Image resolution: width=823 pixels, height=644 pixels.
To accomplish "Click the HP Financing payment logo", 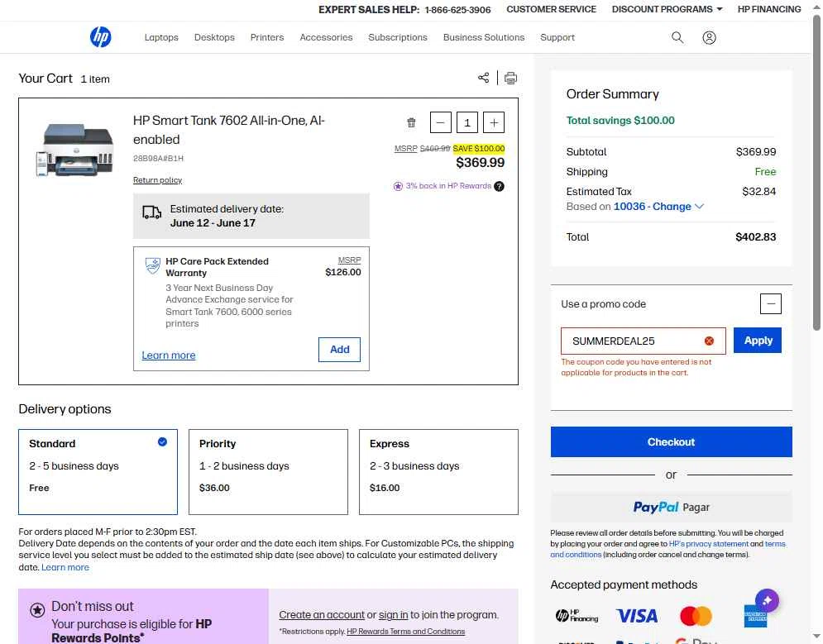I will tap(577, 616).
